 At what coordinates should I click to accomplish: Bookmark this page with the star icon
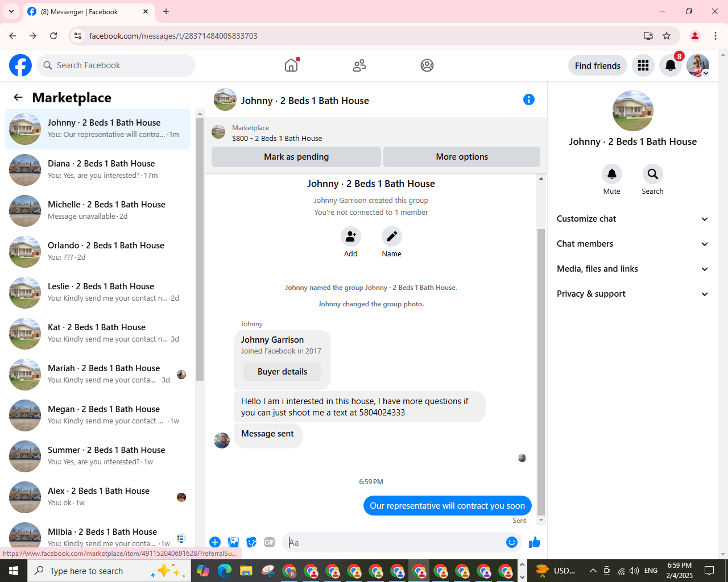(667, 36)
